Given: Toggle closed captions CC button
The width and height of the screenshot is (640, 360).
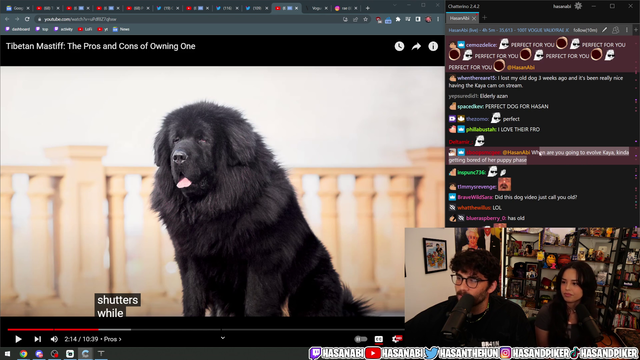Looking at the screenshot, I should click(379, 339).
